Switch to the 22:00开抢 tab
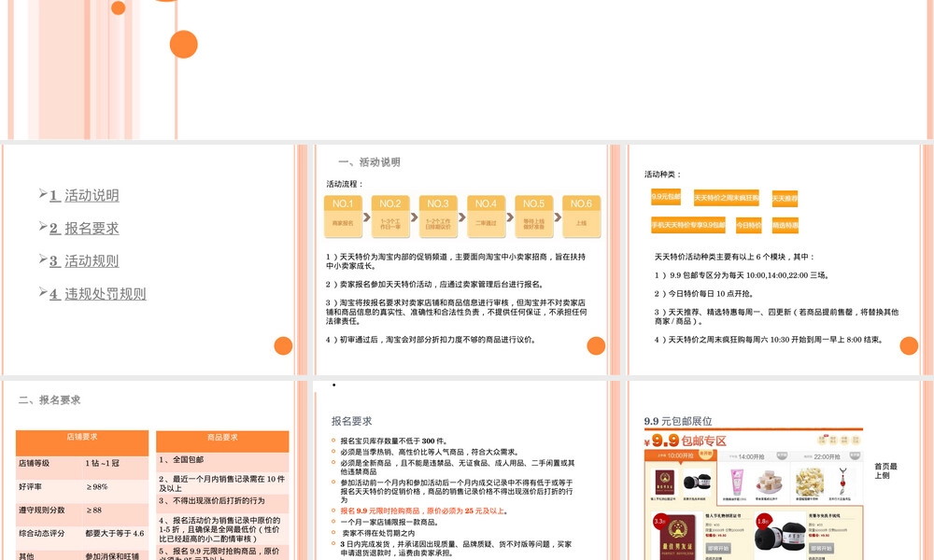Screen dimensions: 934x560 coord(827,456)
